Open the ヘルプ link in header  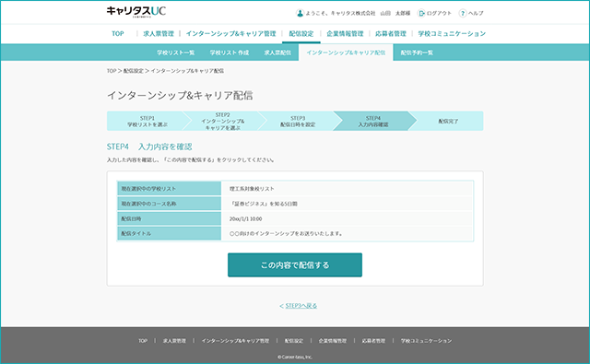(476, 13)
